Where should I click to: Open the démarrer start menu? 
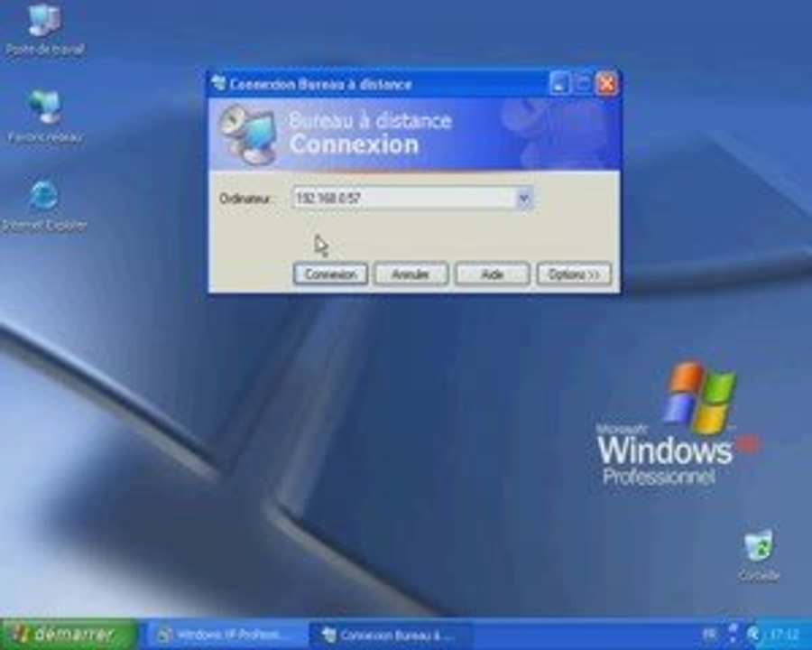pyautogui.click(x=69, y=634)
